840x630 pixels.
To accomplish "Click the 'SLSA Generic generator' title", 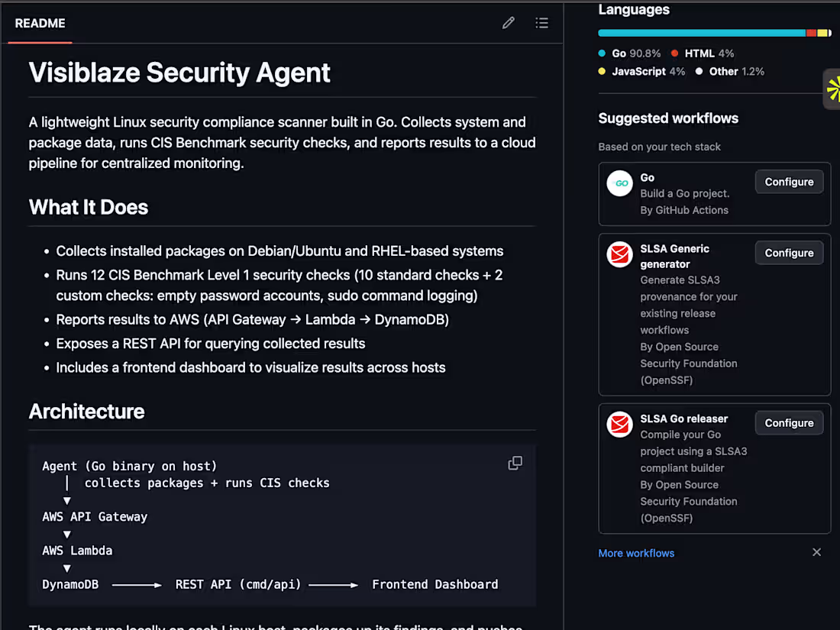I will (674, 256).
